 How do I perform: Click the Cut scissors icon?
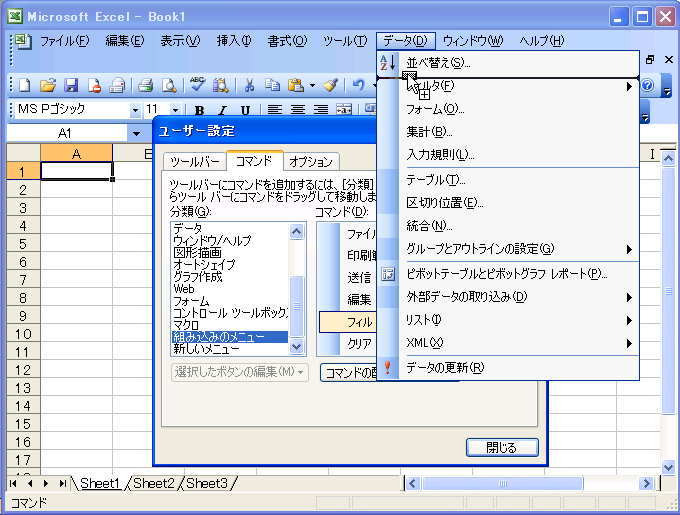pos(249,85)
